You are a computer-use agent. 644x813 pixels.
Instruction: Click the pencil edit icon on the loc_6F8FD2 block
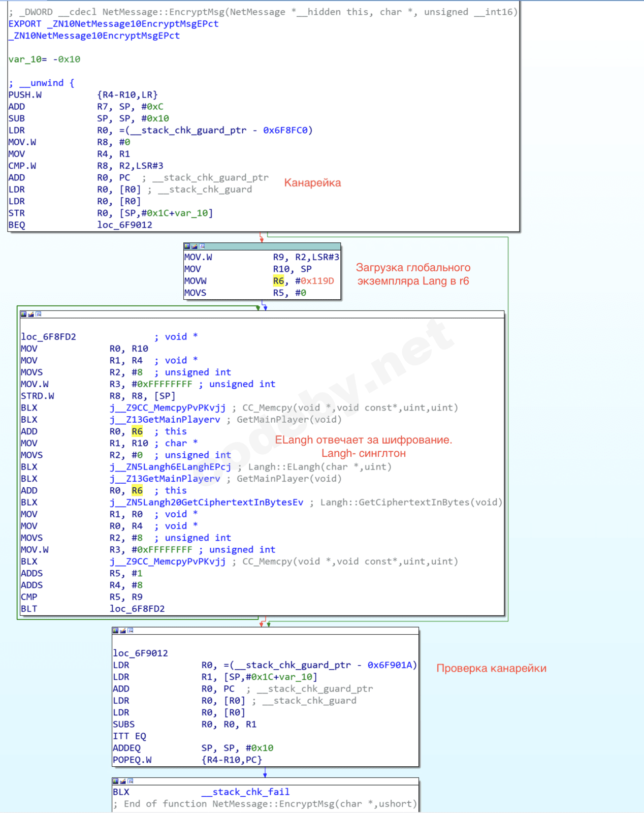pos(31,315)
